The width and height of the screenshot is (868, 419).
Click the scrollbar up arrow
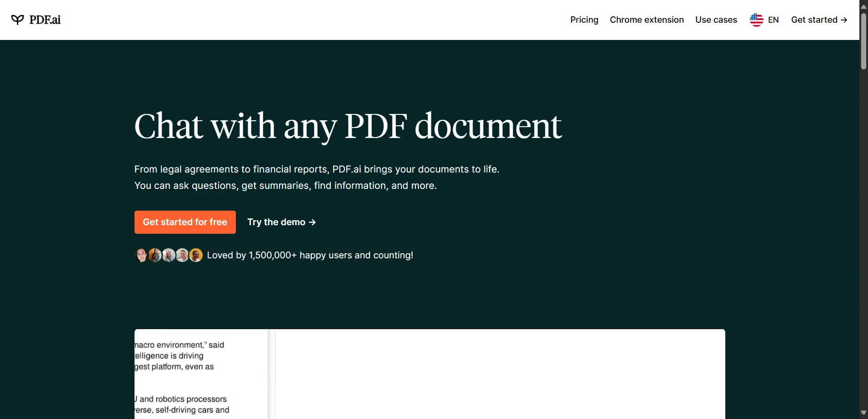[x=863, y=6]
